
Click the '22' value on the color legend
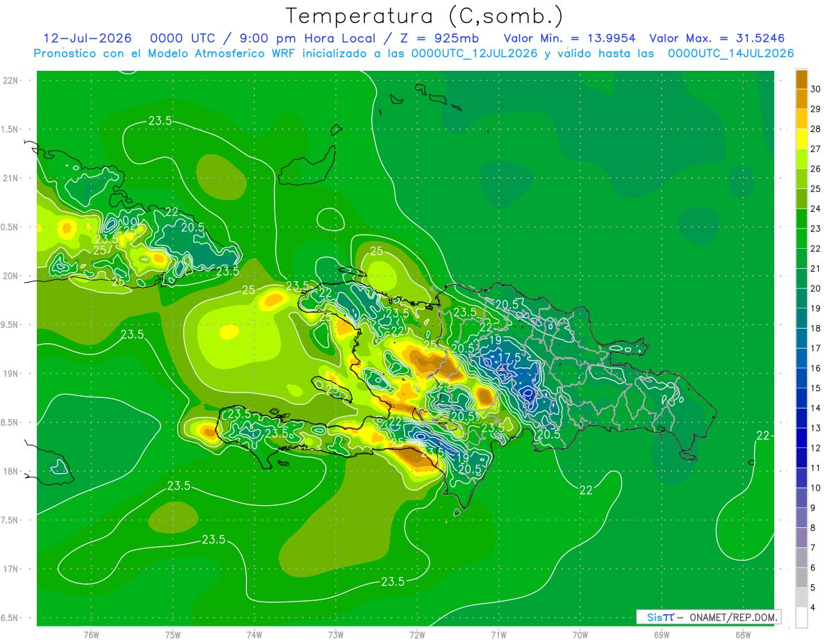point(815,249)
